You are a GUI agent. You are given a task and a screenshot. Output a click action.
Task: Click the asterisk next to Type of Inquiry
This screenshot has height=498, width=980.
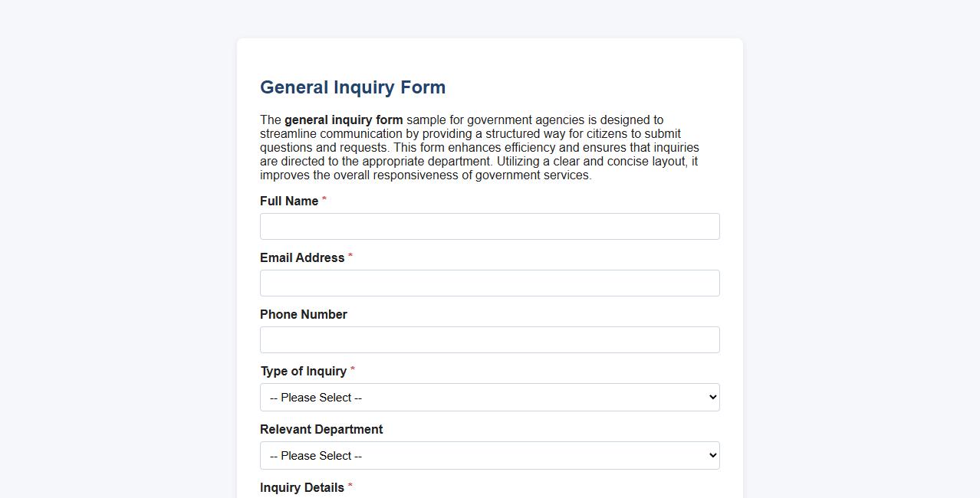[x=352, y=369]
